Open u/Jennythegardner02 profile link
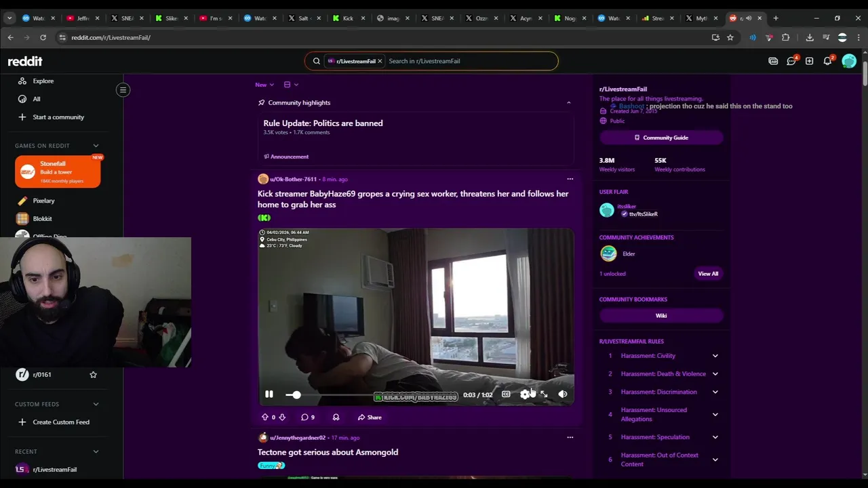The width and height of the screenshot is (868, 488). click(298, 438)
